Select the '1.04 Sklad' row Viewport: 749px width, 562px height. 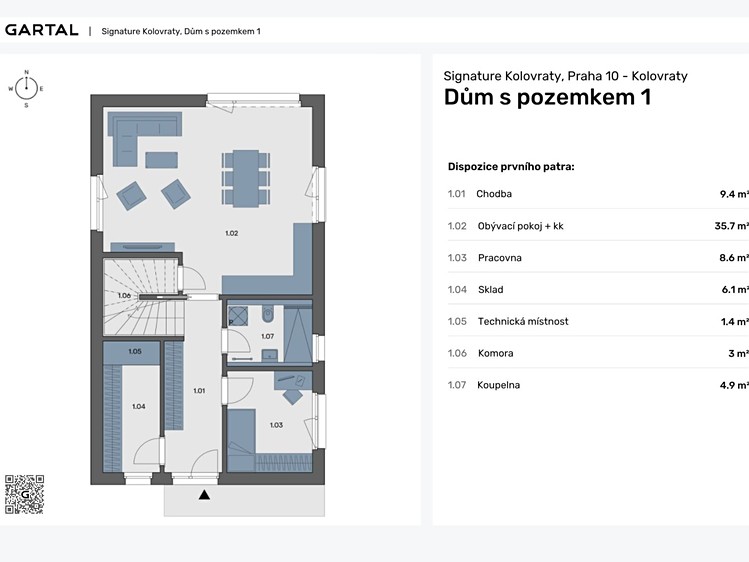[598, 289]
